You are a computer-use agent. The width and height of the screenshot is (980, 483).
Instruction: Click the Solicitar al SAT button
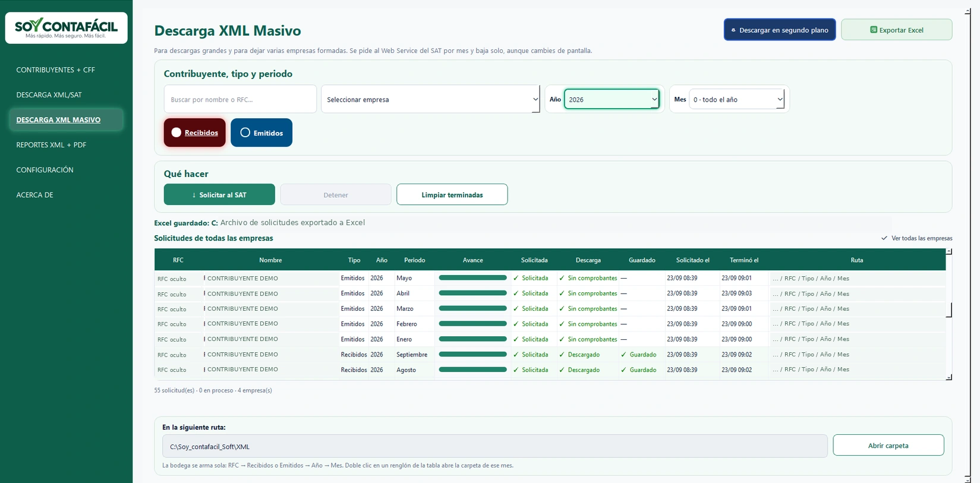pyautogui.click(x=219, y=194)
